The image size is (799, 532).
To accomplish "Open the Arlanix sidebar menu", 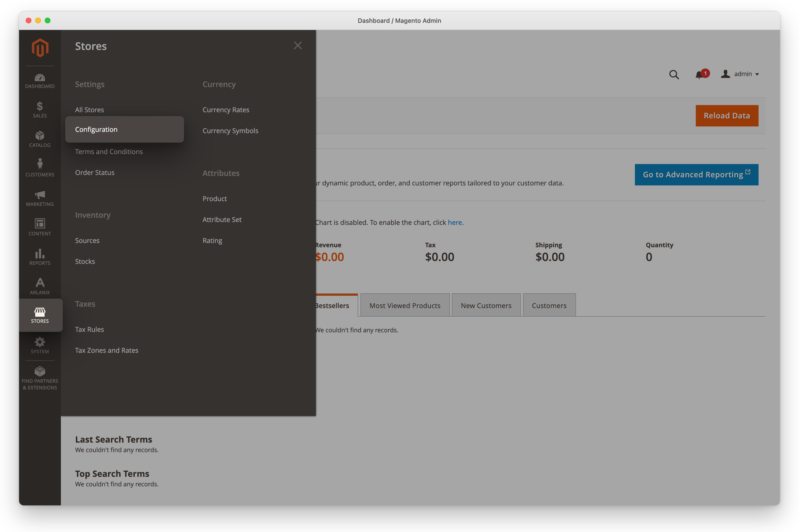I will coord(40,286).
